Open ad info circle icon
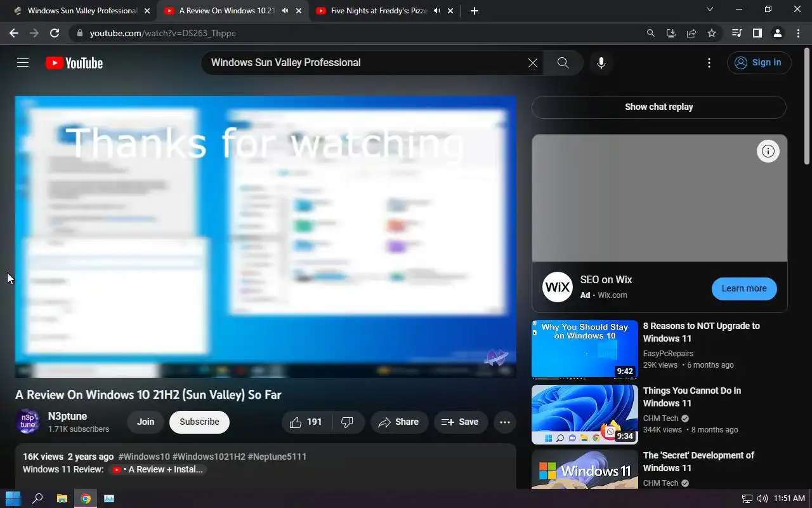 coord(768,151)
